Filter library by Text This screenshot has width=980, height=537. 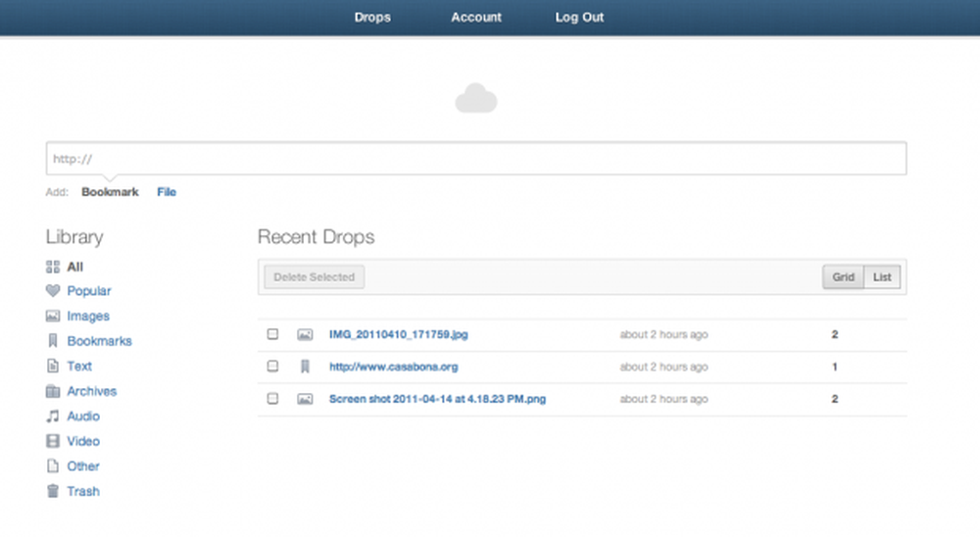click(x=79, y=366)
